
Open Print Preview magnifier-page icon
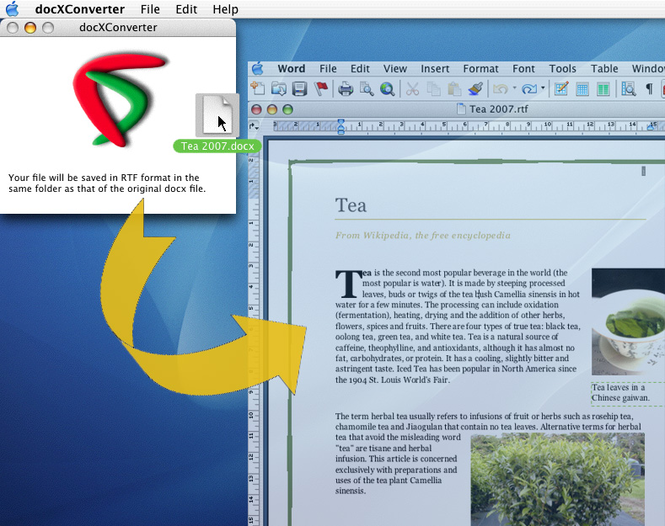[366, 89]
